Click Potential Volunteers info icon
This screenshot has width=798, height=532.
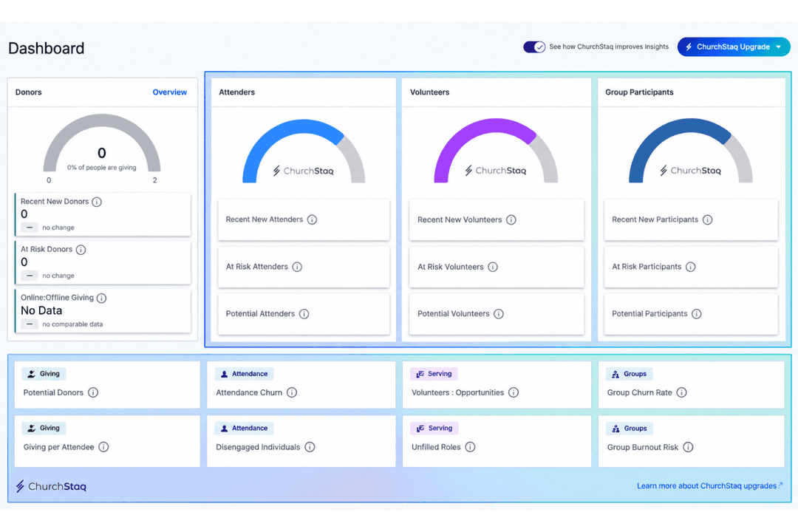[499, 313]
